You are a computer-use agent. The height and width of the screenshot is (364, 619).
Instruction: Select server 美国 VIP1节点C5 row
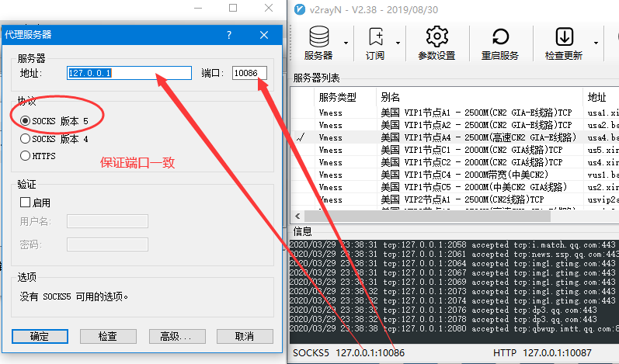[x=455, y=187]
